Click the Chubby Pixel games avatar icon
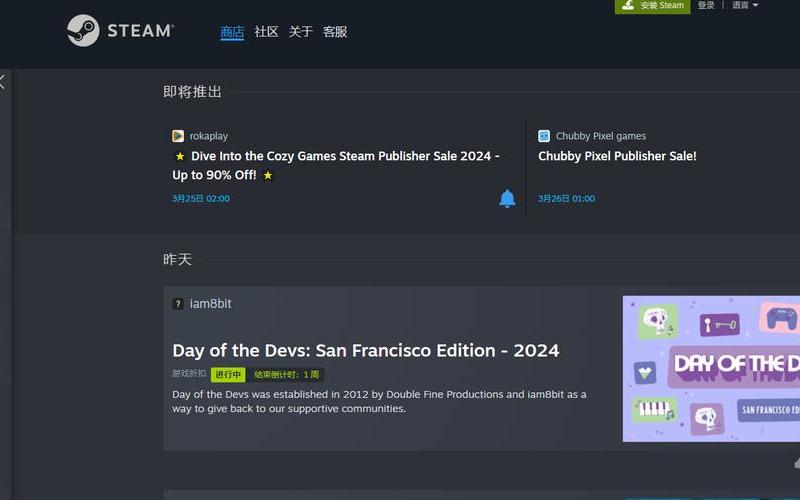Viewport: 800px width, 500px height. click(544, 136)
